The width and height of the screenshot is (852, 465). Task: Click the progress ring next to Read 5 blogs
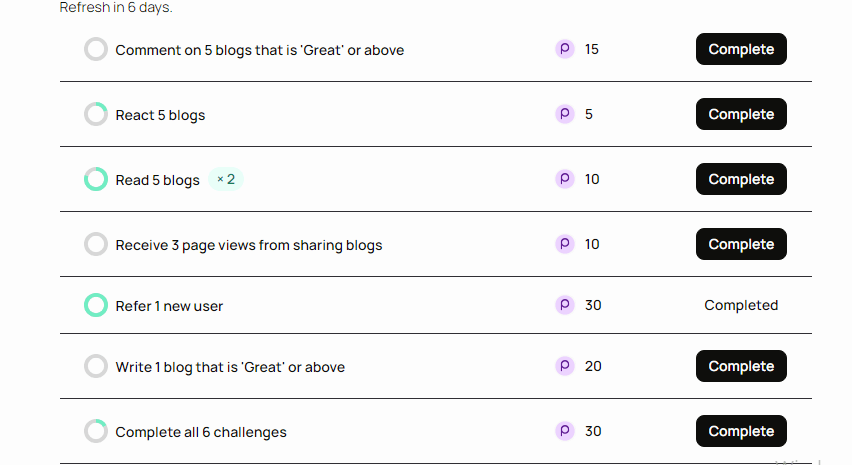(96, 179)
